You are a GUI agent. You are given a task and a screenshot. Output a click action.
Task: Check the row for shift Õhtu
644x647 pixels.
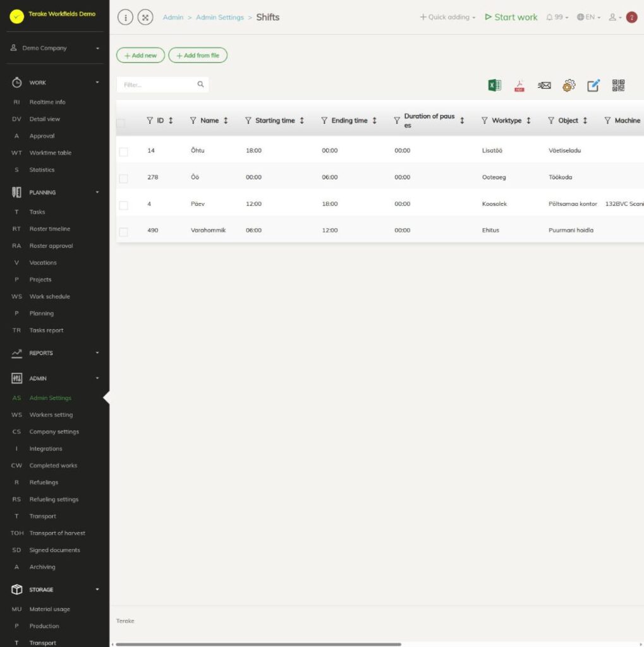pos(123,152)
